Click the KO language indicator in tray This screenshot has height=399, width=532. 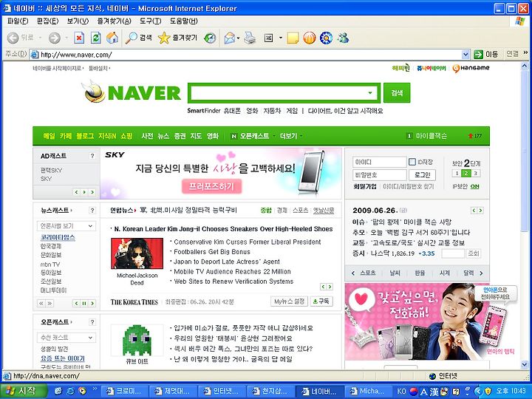401,391
